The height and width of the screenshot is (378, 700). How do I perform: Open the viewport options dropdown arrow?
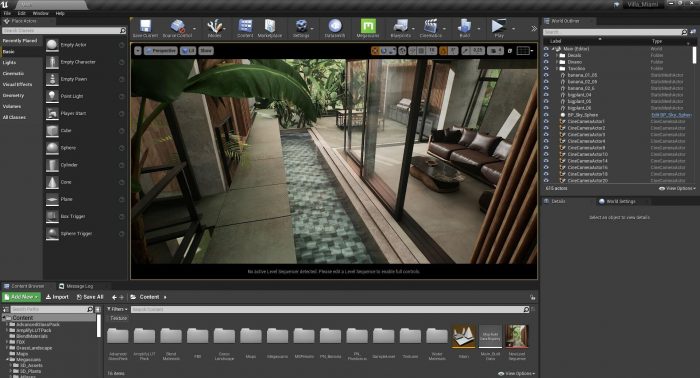coord(138,51)
